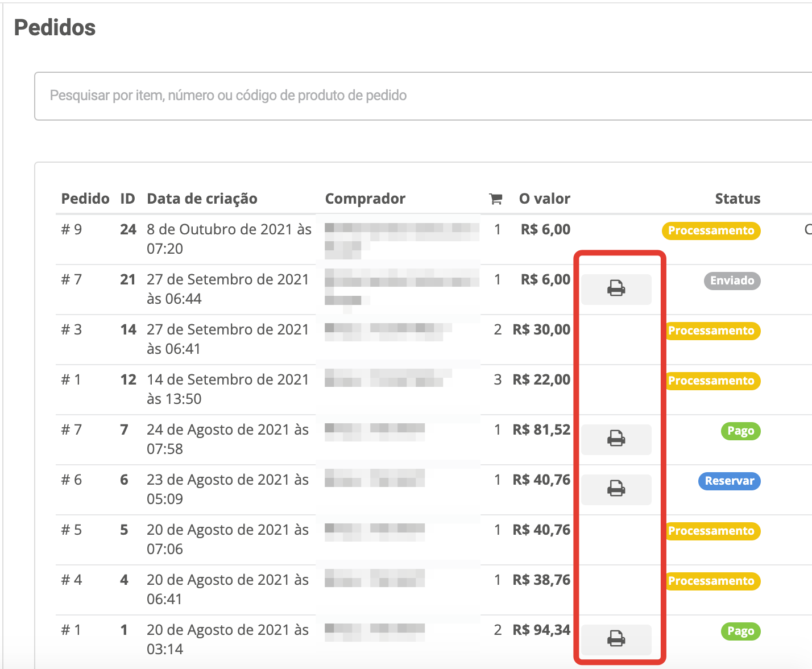The width and height of the screenshot is (812, 669).
Task: Click the shopping cart column icon
Action: [495, 199]
